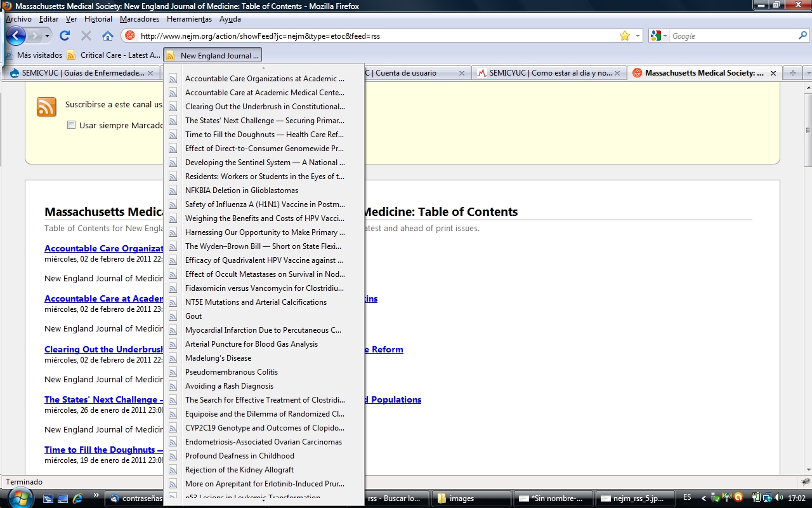Open the Archivo menu
812x508 pixels.
pyautogui.click(x=18, y=19)
